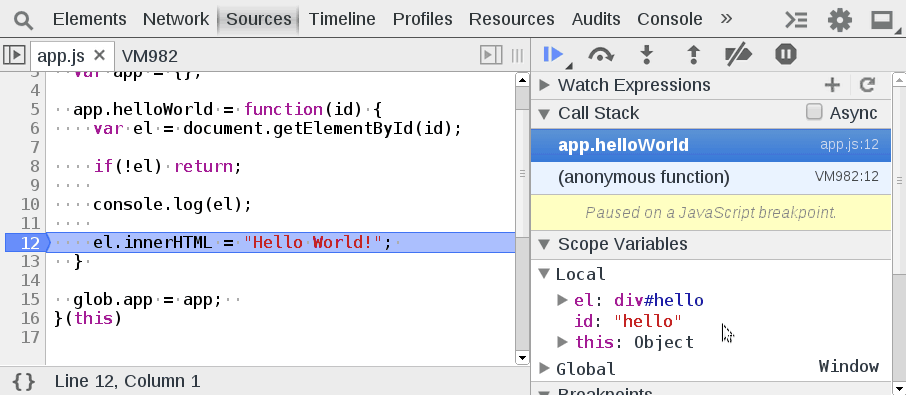
Task: Step over next function call
Action: coord(601,55)
